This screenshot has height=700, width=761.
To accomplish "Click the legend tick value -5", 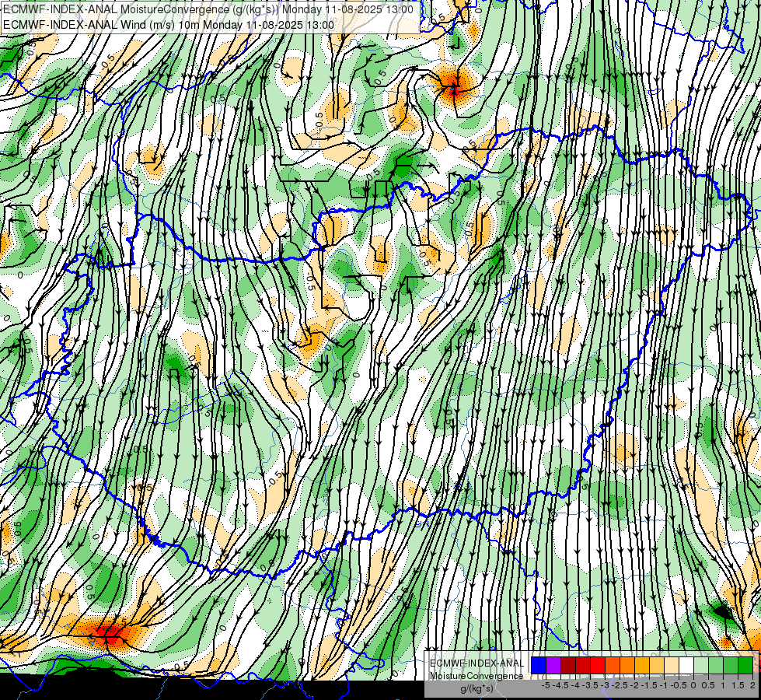I will pos(546,685).
